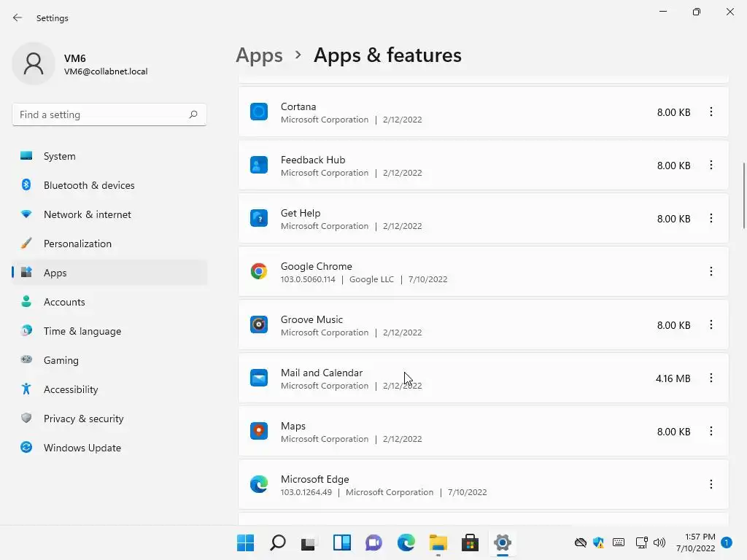
Task: Open Windows Update settings
Action: (x=109, y=448)
